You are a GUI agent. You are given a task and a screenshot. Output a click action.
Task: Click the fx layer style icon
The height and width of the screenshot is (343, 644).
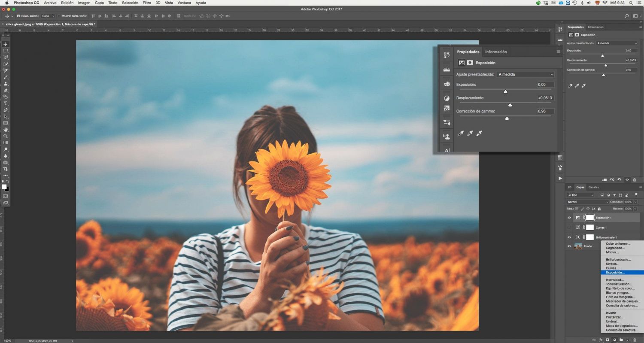[601, 340]
